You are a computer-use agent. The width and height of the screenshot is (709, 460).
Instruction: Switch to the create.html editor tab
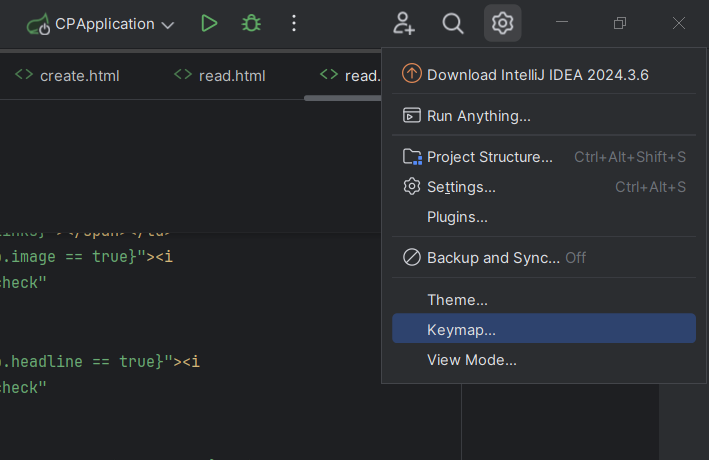tap(67, 76)
